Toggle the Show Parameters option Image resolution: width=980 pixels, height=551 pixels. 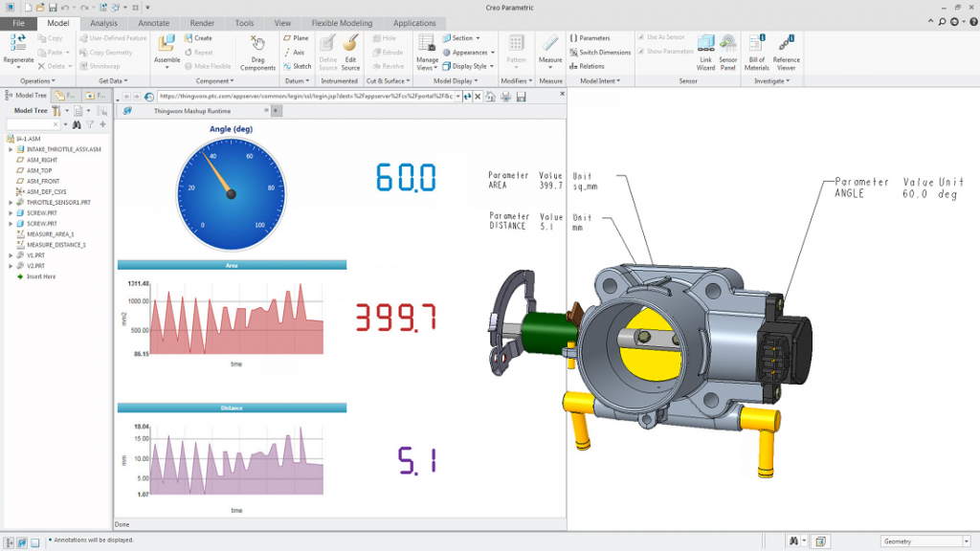665,52
